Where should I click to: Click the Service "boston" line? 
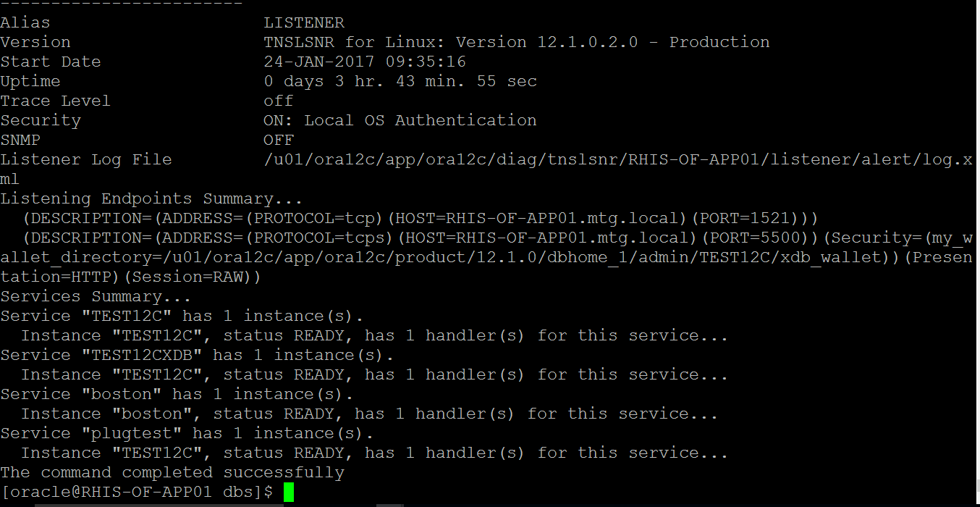pos(177,395)
